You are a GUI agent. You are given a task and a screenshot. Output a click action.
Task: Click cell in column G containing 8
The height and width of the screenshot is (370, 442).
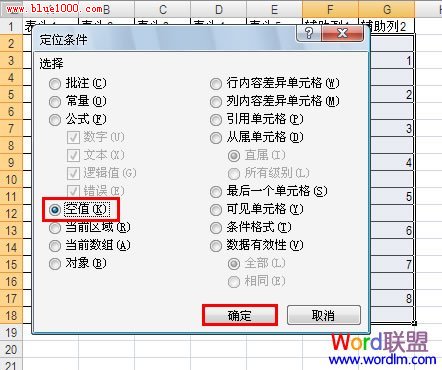click(x=392, y=298)
